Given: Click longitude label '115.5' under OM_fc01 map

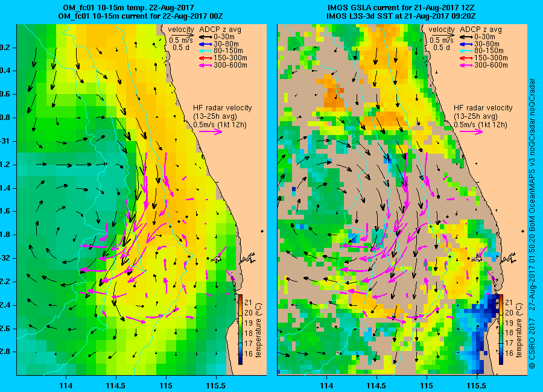Looking at the screenshot, I should point(216,385).
